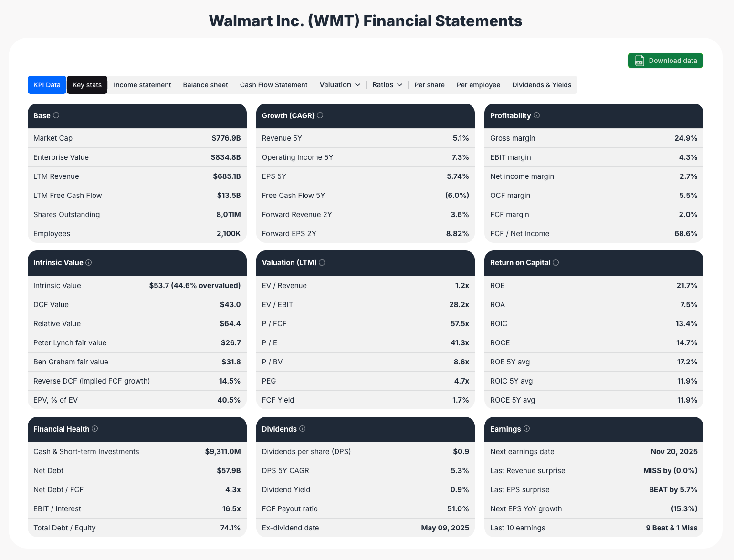
Task: Open the Valuation (LTM) info tooltip
Action: pos(322,262)
